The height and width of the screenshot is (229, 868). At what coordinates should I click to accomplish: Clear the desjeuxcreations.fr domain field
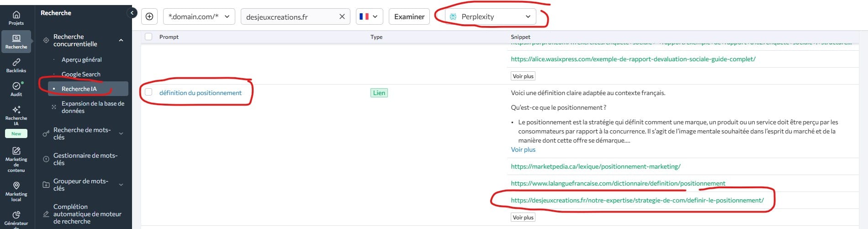pyautogui.click(x=342, y=16)
